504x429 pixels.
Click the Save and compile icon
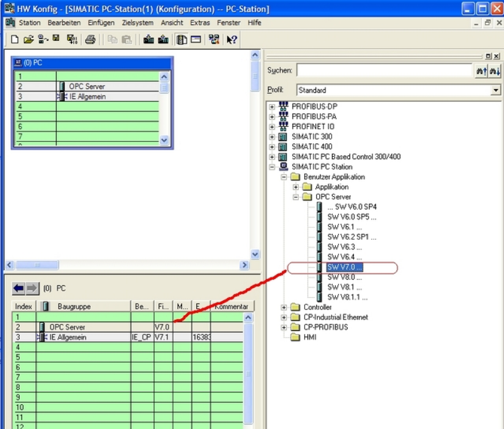click(x=72, y=40)
